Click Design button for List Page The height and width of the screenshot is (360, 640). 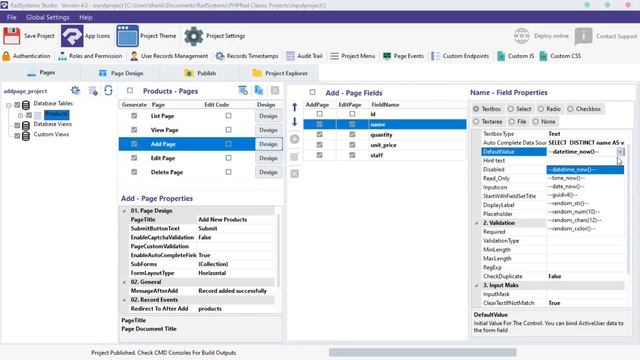coord(268,116)
